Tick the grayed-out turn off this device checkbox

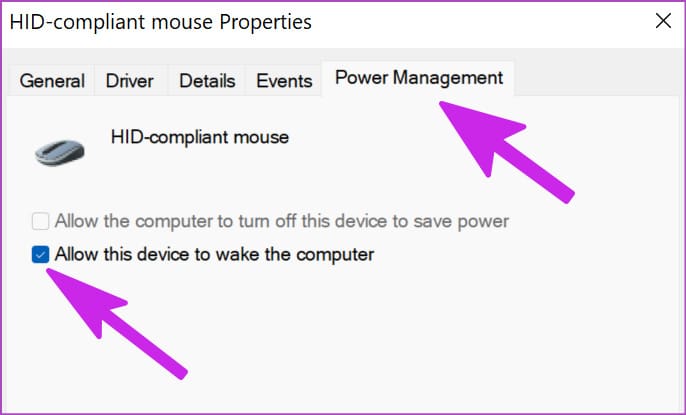(40, 221)
